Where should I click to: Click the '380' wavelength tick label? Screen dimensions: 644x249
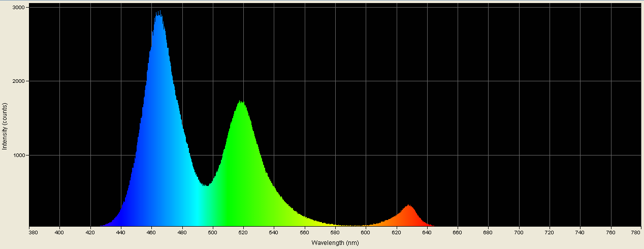(x=34, y=233)
